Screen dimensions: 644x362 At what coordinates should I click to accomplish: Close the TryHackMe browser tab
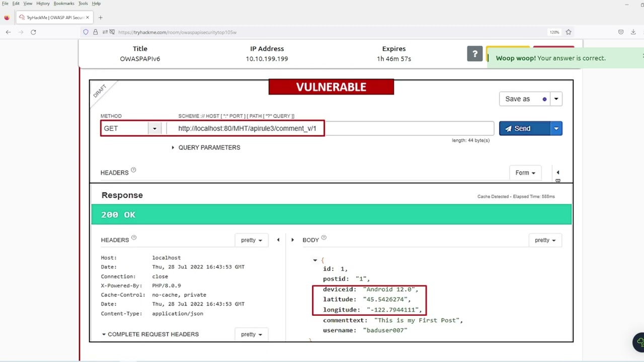tap(88, 18)
